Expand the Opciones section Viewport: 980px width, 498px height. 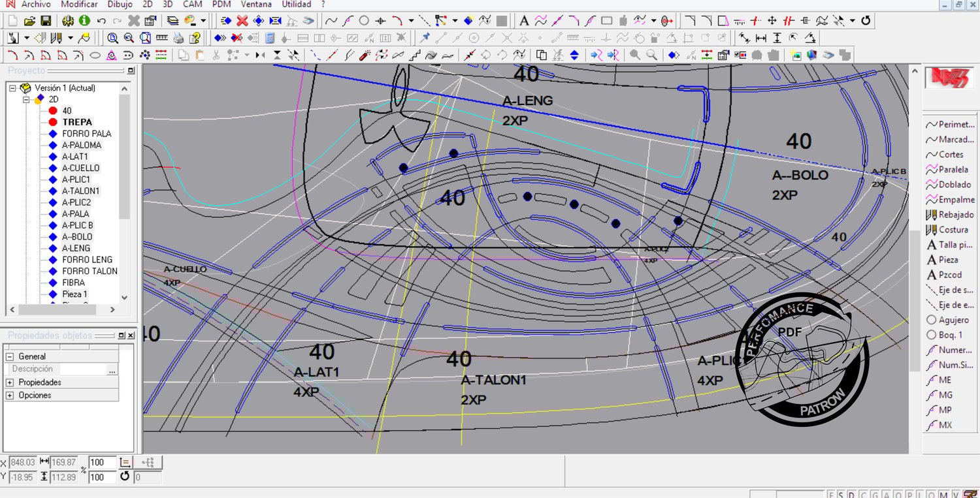[10, 396]
